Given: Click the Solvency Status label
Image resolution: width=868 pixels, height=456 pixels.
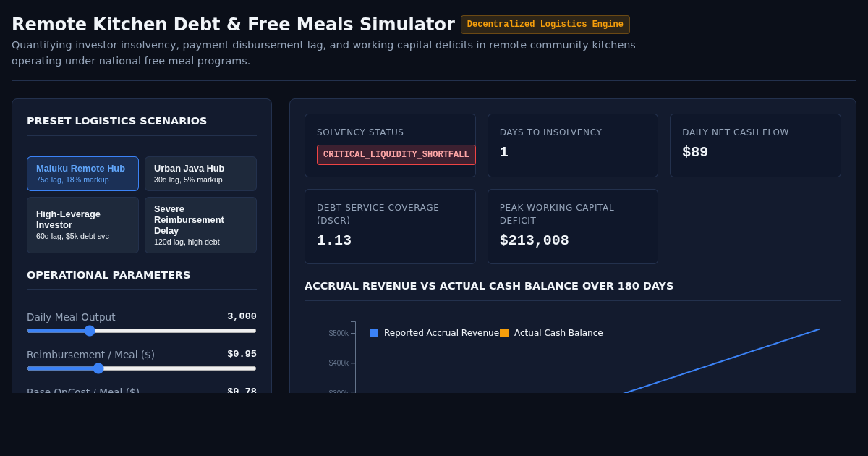Looking at the screenshot, I should [360, 132].
